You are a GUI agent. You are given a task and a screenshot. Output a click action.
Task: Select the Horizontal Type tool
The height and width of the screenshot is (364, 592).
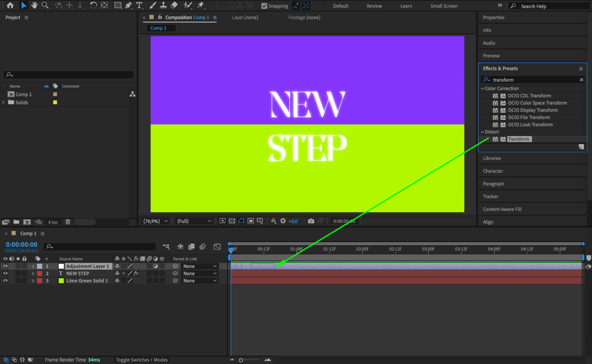[139, 5]
